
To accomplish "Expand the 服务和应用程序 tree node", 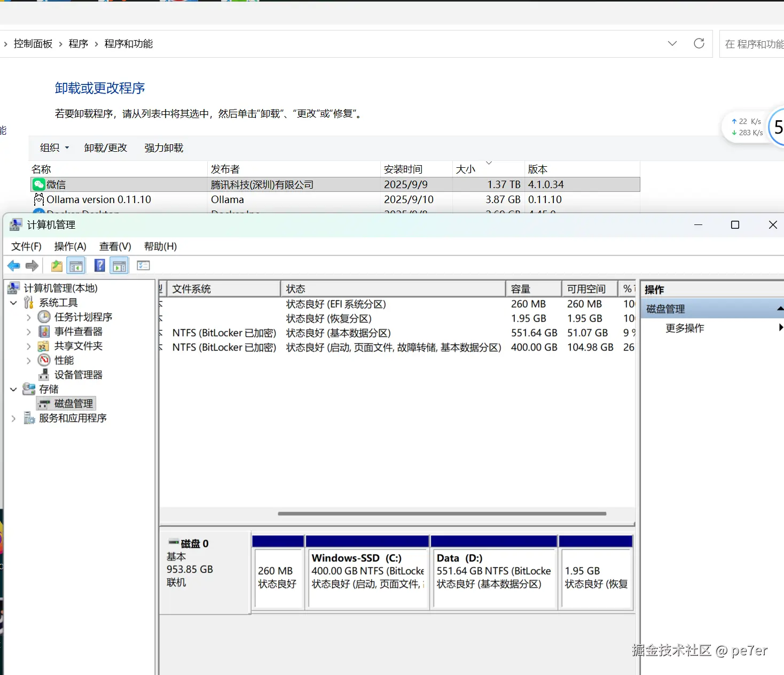I will (x=13, y=418).
